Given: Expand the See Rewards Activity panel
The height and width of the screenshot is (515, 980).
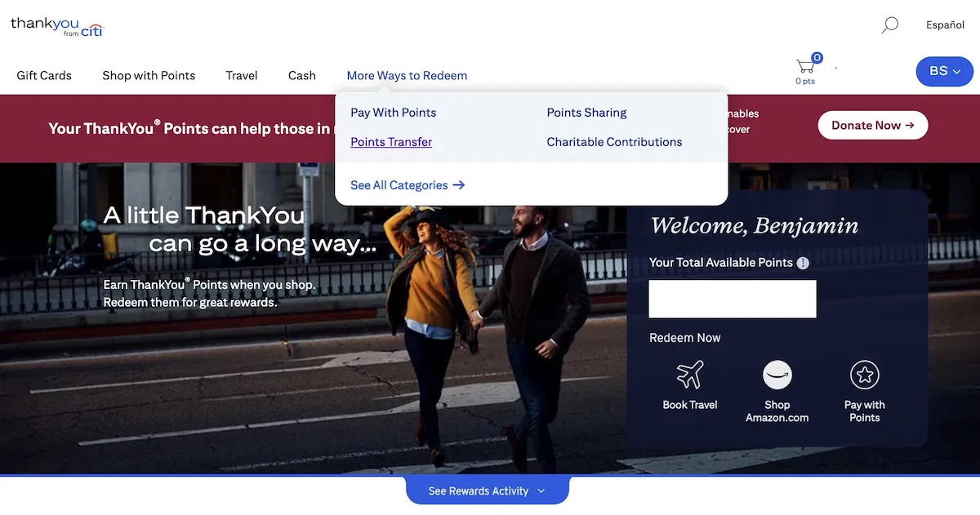Looking at the screenshot, I should pyautogui.click(x=487, y=491).
